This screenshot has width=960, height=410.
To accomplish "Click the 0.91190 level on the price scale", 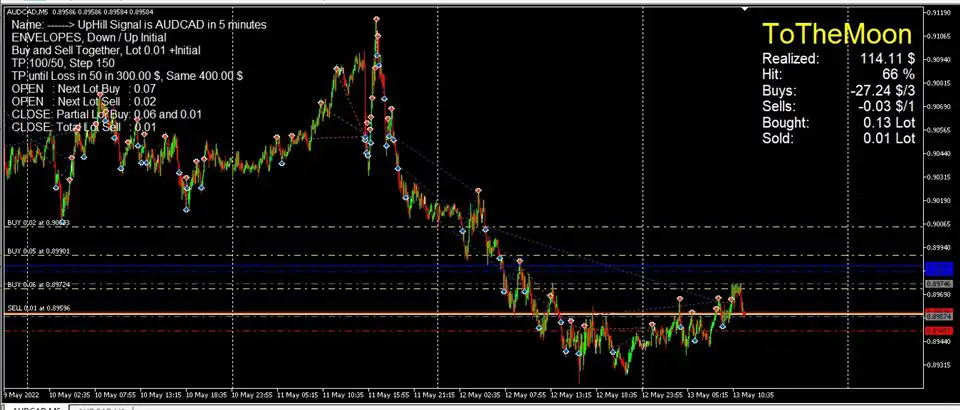I will pos(937,14).
